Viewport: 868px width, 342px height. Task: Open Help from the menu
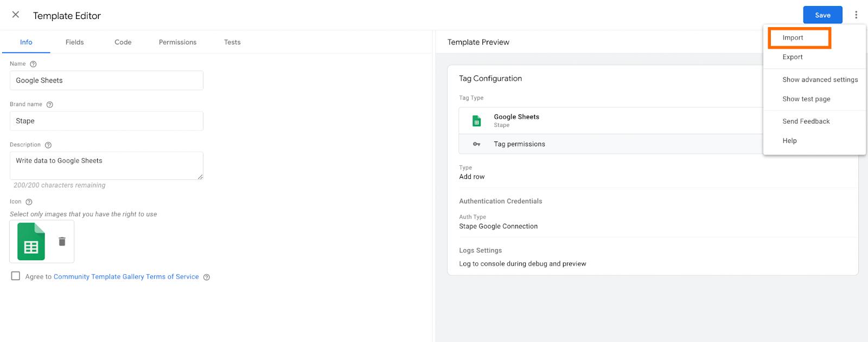pyautogui.click(x=814, y=141)
